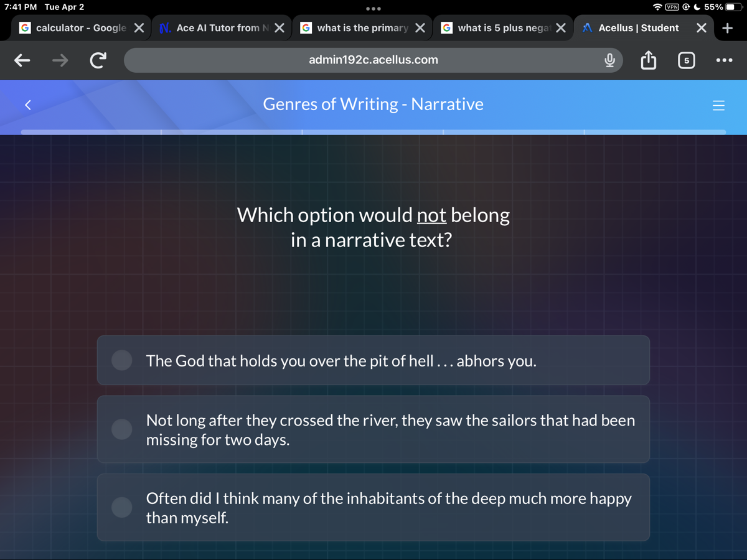Click the lesson progress bar
The height and width of the screenshot is (560, 747).
tap(374, 132)
